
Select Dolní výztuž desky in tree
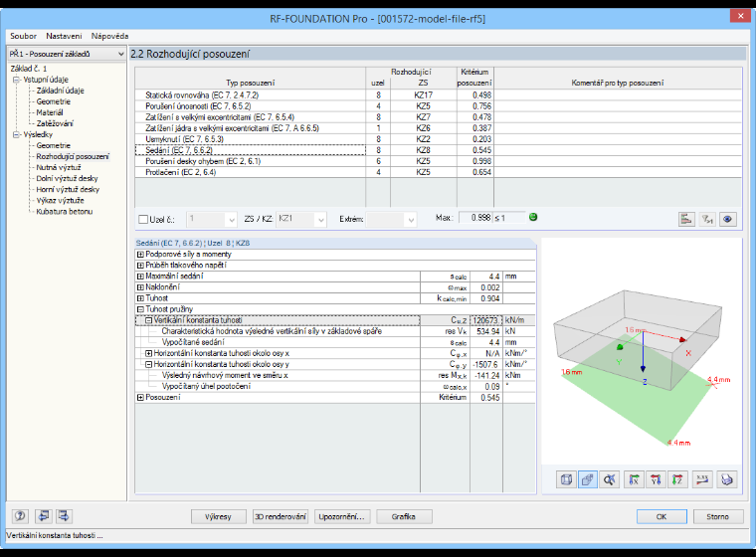[67, 178]
